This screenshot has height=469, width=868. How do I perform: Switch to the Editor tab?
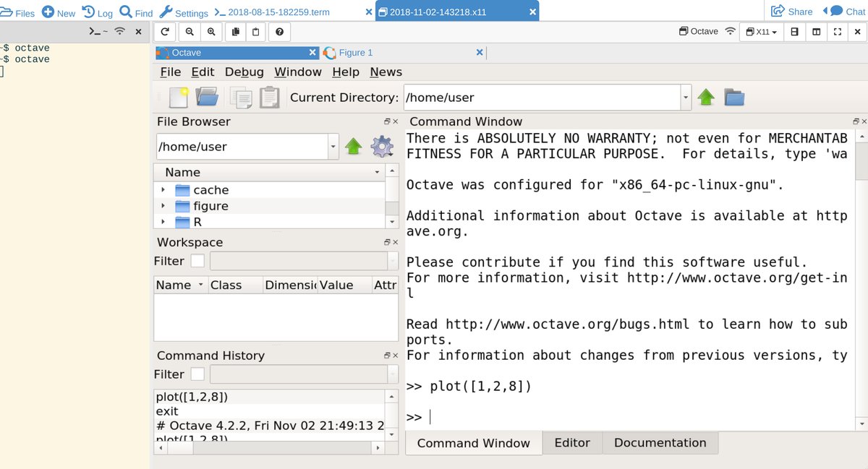click(x=571, y=443)
